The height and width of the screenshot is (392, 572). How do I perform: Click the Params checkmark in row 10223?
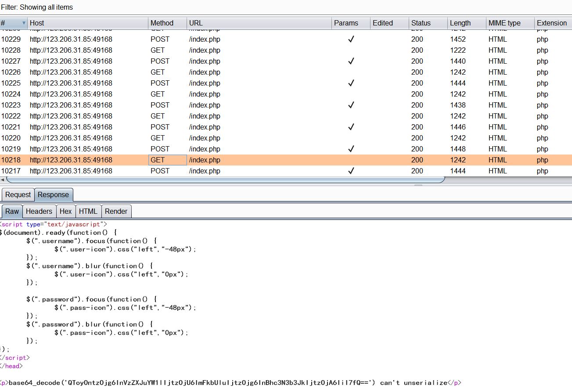coord(351,105)
